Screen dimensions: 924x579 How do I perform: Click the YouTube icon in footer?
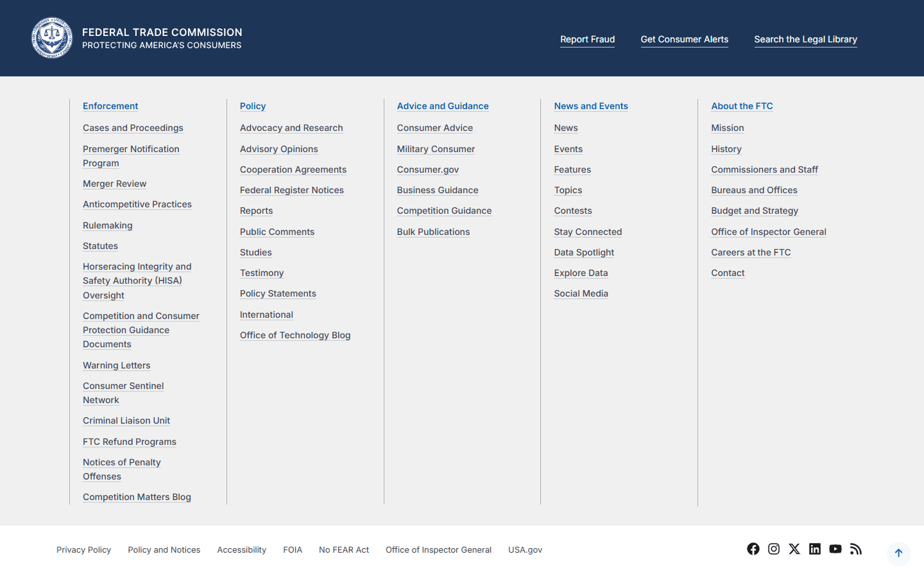point(835,549)
